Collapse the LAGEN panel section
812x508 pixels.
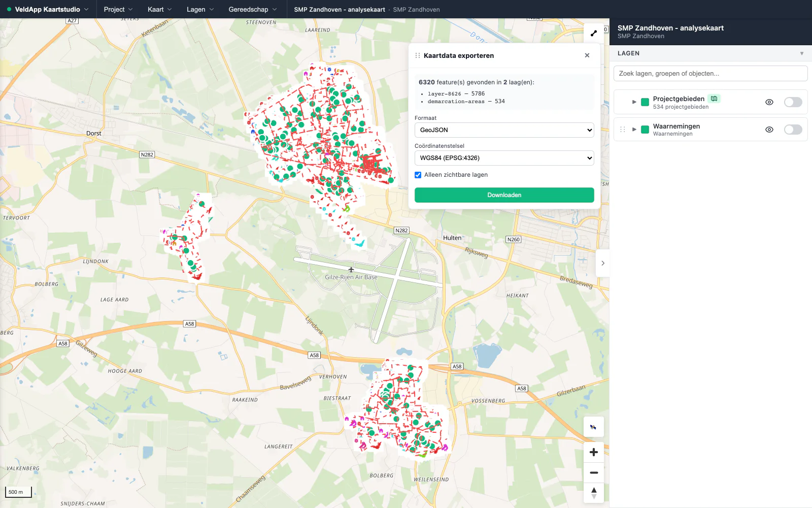(x=802, y=53)
